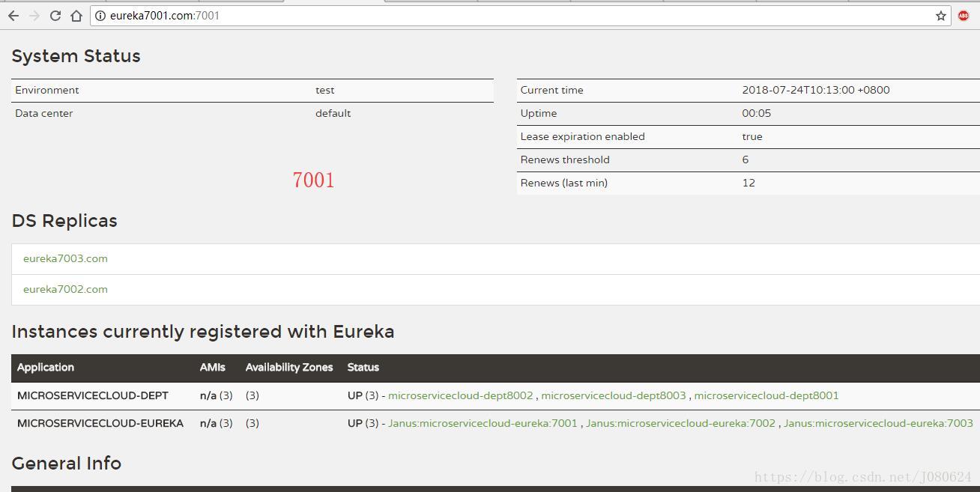Click the System Status heading
The height and width of the screenshot is (492, 980).
point(76,56)
